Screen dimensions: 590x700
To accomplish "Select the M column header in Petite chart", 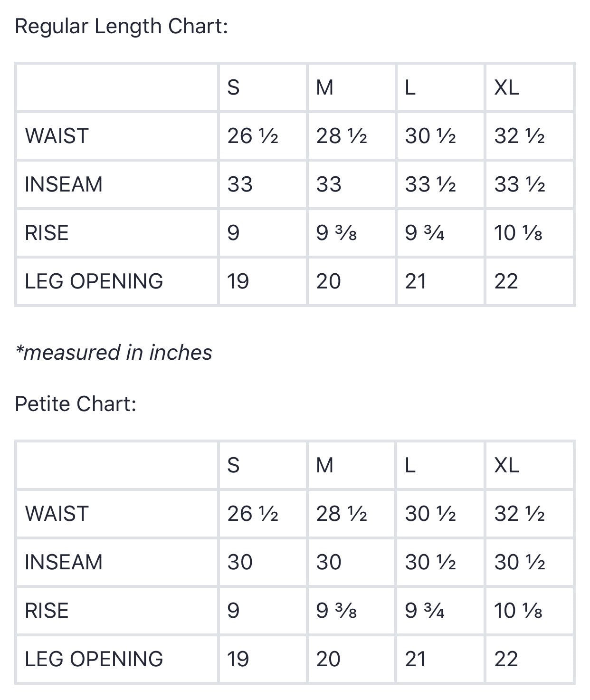I will [325, 465].
